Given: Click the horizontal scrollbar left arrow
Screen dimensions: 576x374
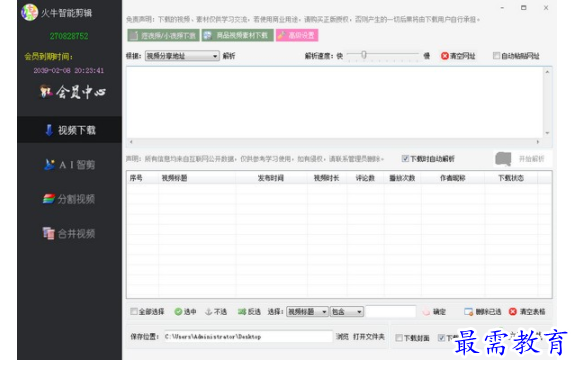Looking at the screenshot, I should (x=131, y=142).
